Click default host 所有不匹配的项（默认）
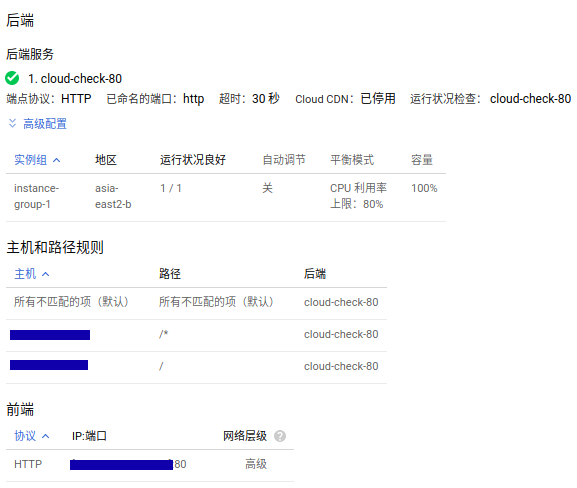Viewport: 577px width, 488px height. point(71,302)
